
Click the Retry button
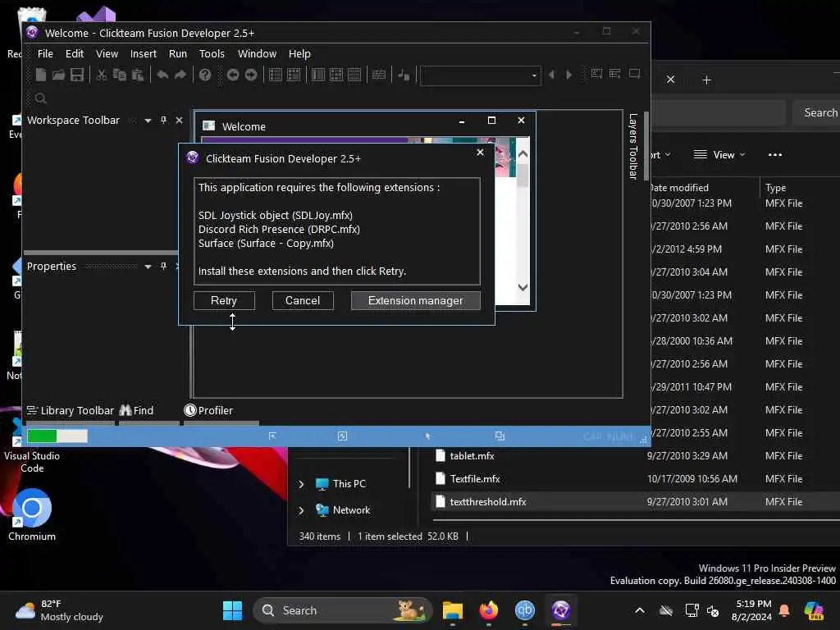tap(224, 300)
